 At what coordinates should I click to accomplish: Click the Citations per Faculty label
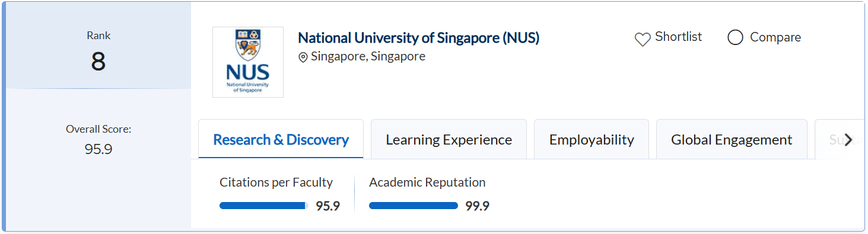(x=276, y=182)
